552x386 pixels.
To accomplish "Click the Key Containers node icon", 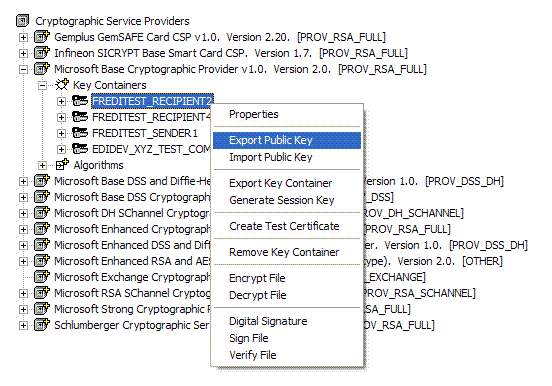I will (x=62, y=85).
